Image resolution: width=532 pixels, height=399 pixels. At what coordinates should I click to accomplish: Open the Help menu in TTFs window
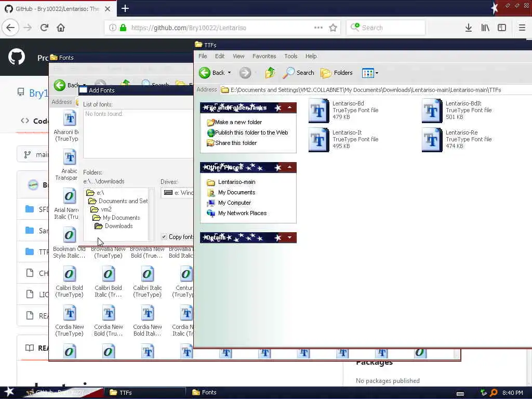311,56
